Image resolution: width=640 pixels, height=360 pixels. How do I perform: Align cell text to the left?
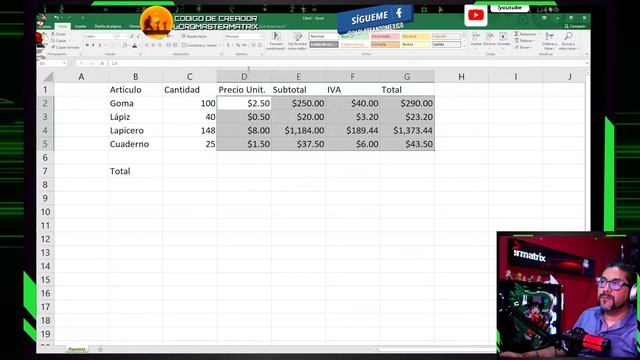coord(147,45)
